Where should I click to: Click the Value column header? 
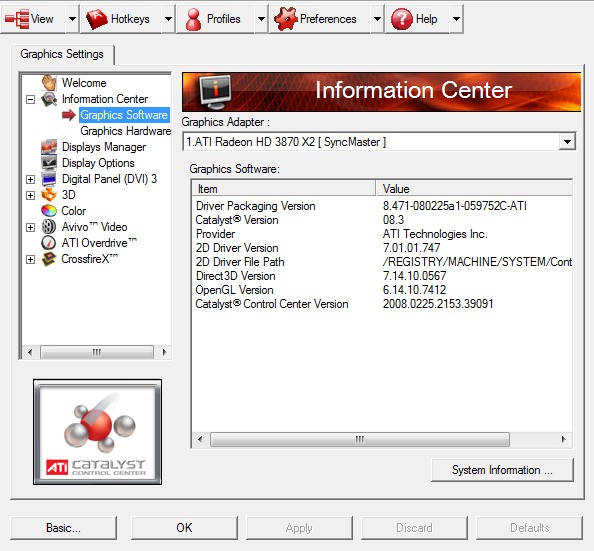(x=474, y=188)
